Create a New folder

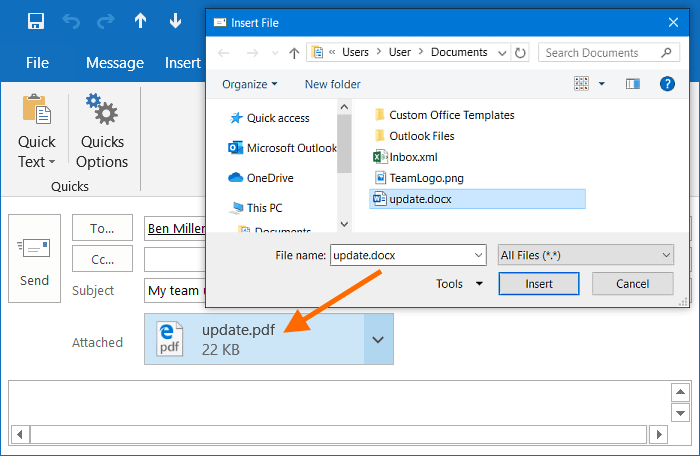[x=333, y=84]
